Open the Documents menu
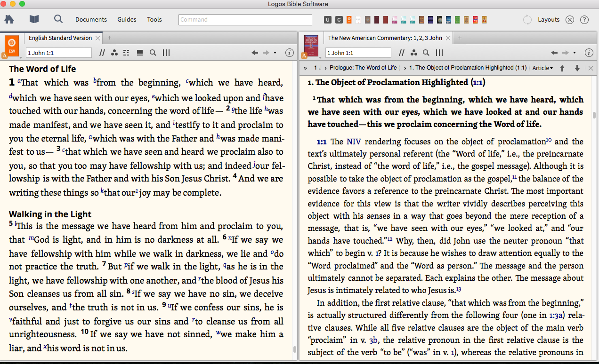 pyautogui.click(x=91, y=20)
